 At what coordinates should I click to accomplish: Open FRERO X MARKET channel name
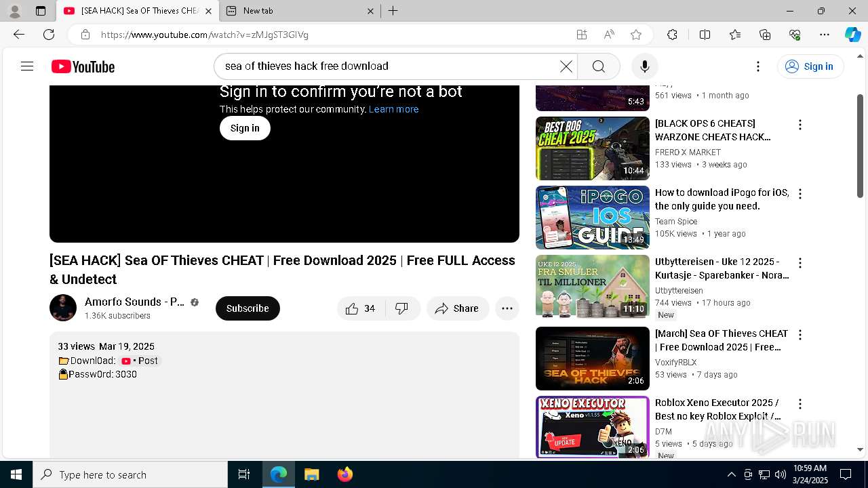pyautogui.click(x=688, y=152)
